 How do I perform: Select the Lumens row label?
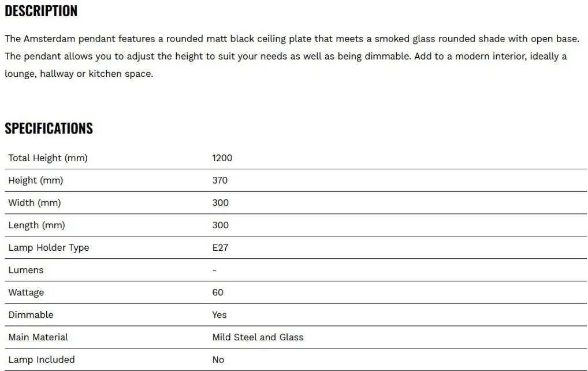26,270
